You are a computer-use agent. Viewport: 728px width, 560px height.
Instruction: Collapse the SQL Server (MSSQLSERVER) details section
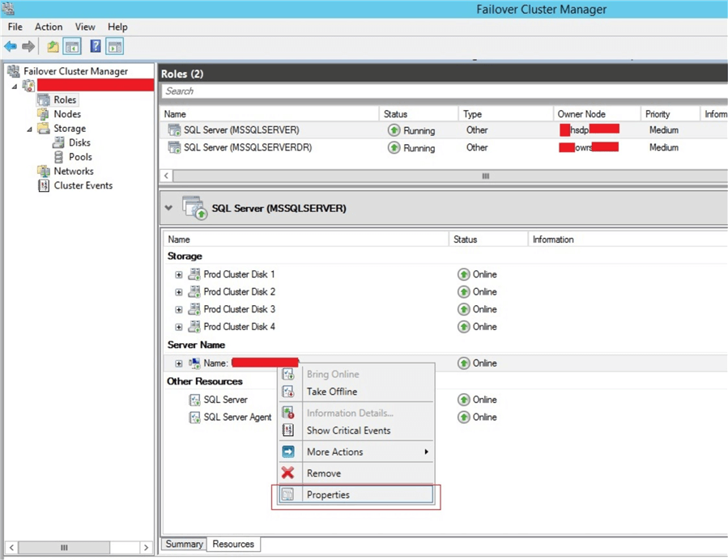[x=168, y=208]
